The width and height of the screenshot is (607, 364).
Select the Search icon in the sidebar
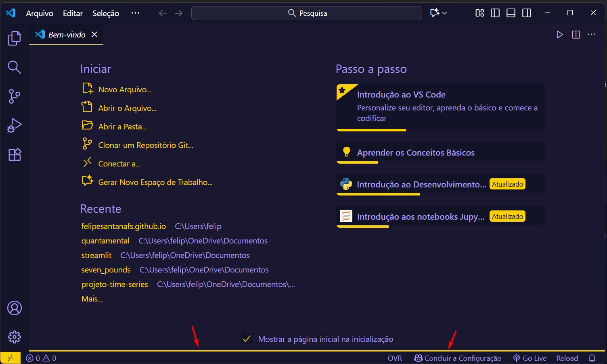point(15,67)
